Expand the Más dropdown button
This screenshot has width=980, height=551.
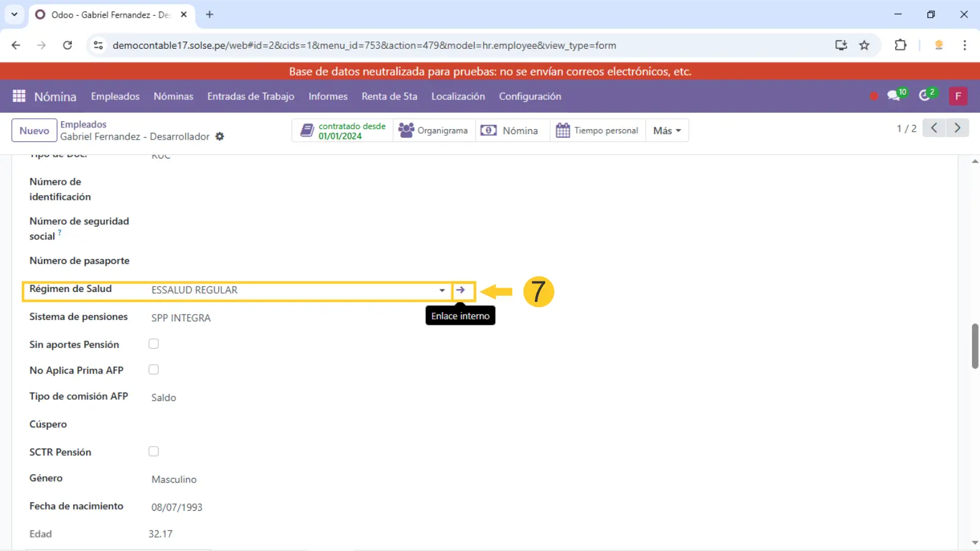pyautogui.click(x=667, y=130)
